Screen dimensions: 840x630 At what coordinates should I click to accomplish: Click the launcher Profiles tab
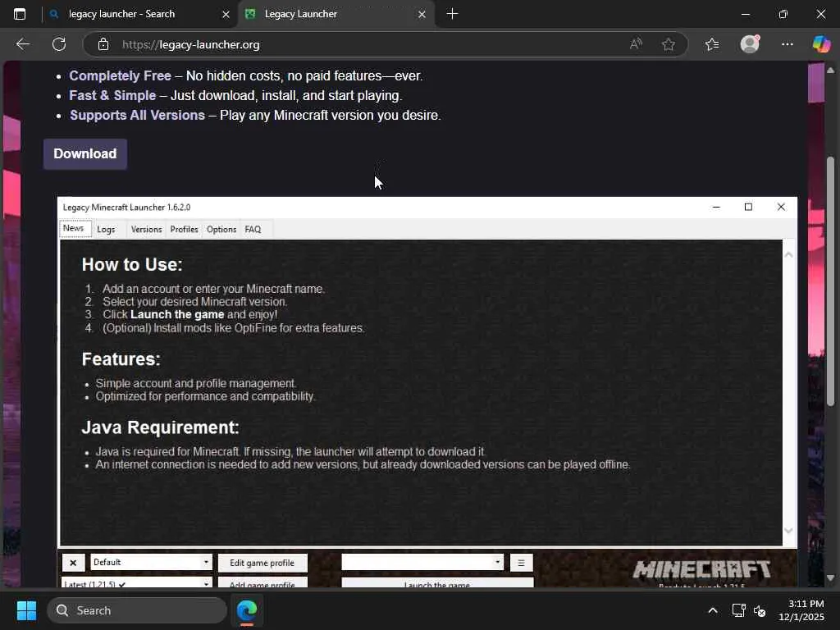coord(185,230)
